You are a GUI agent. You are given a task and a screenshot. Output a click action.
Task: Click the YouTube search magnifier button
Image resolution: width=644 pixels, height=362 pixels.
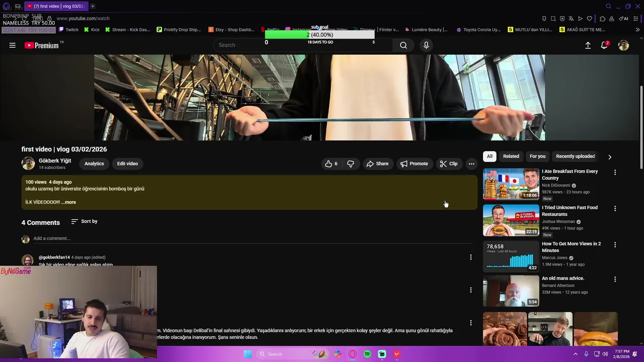pos(404,45)
